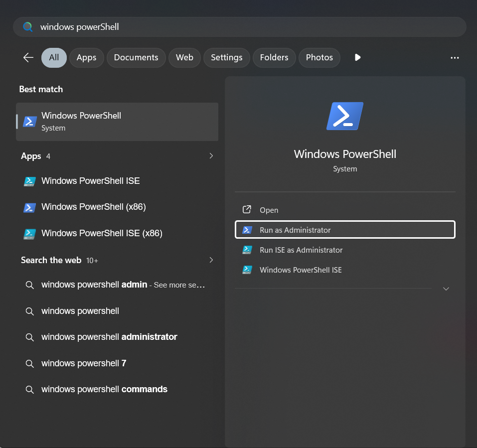
Task: Click magnifier icon beside 'windows powershell 7'
Action: 29,363
